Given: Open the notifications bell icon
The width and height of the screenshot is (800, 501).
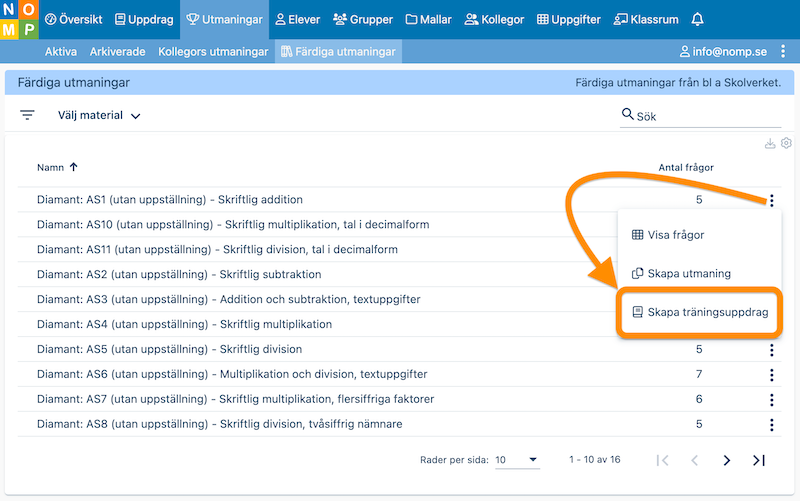Looking at the screenshot, I should (x=697, y=19).
